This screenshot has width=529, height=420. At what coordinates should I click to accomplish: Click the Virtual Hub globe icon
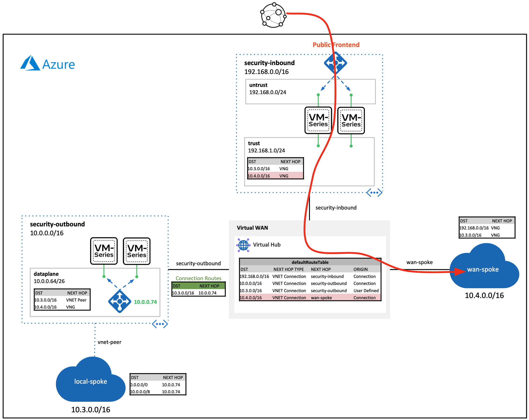tap(243, 245)
